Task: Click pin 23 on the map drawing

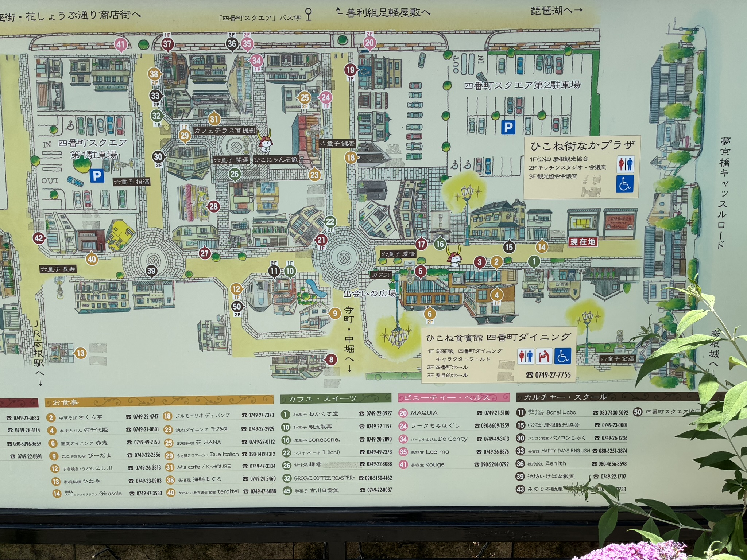Action: tap(314, 175)
